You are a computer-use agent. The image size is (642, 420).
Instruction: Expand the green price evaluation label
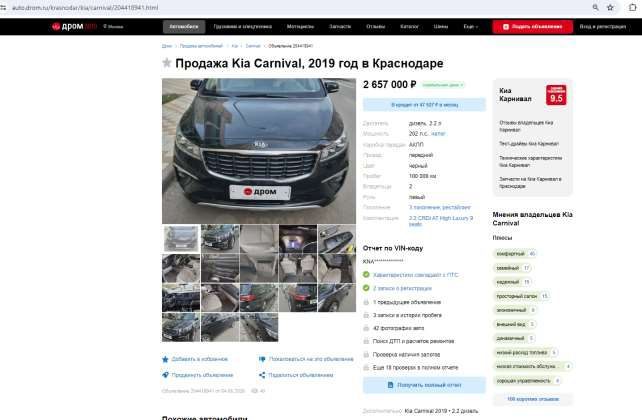point(443,85)
